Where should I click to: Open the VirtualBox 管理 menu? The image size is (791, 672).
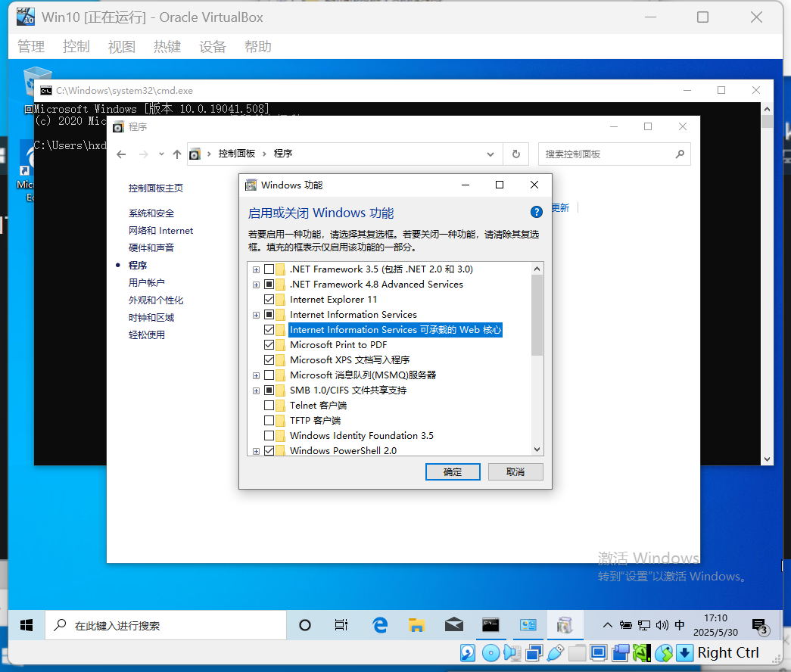pyautogui.click(x=31, y=47)
